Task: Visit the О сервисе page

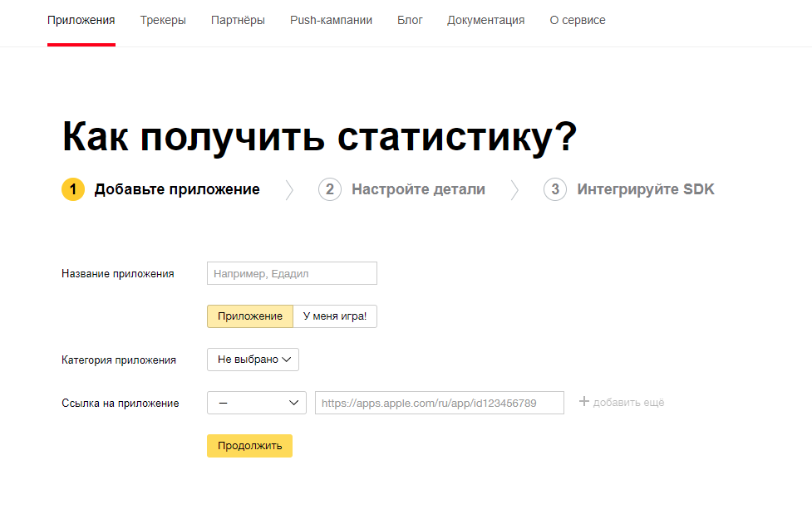Action: (x=578, y=20)
